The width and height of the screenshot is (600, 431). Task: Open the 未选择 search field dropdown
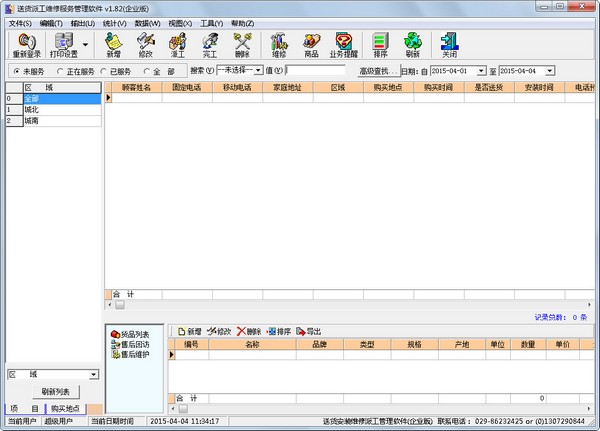coord(258,71)
